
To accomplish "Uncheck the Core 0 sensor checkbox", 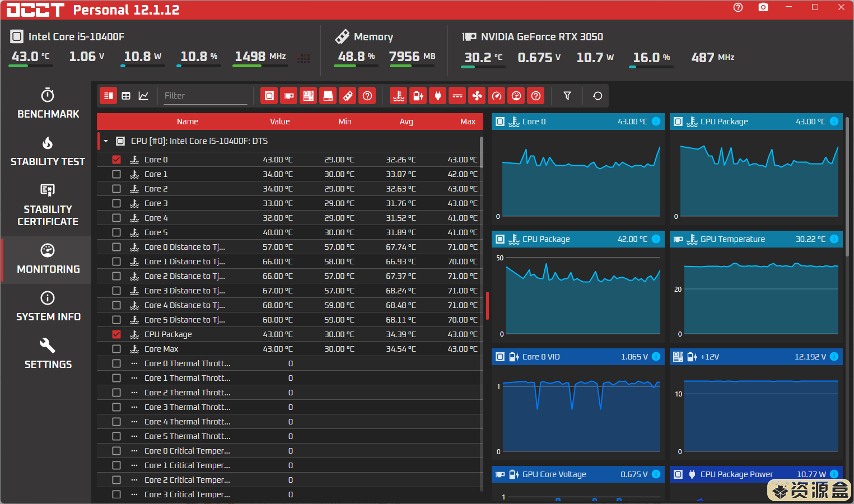I will (116, 160).
